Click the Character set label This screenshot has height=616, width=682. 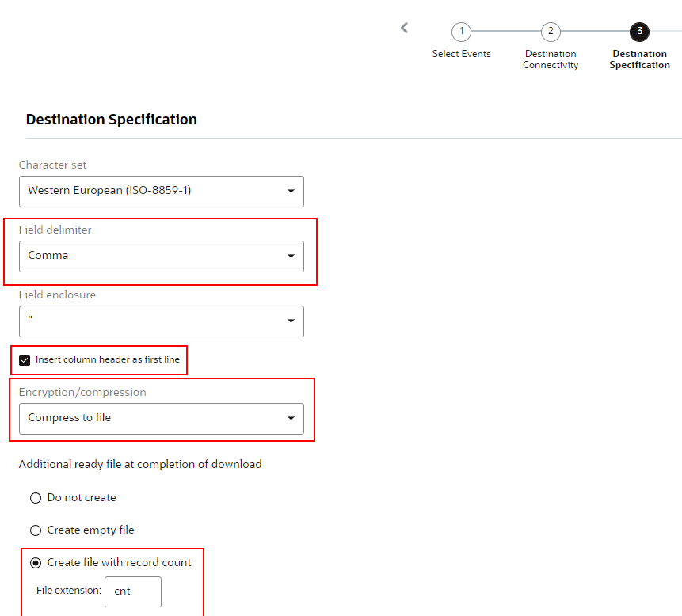click(52, 165)
